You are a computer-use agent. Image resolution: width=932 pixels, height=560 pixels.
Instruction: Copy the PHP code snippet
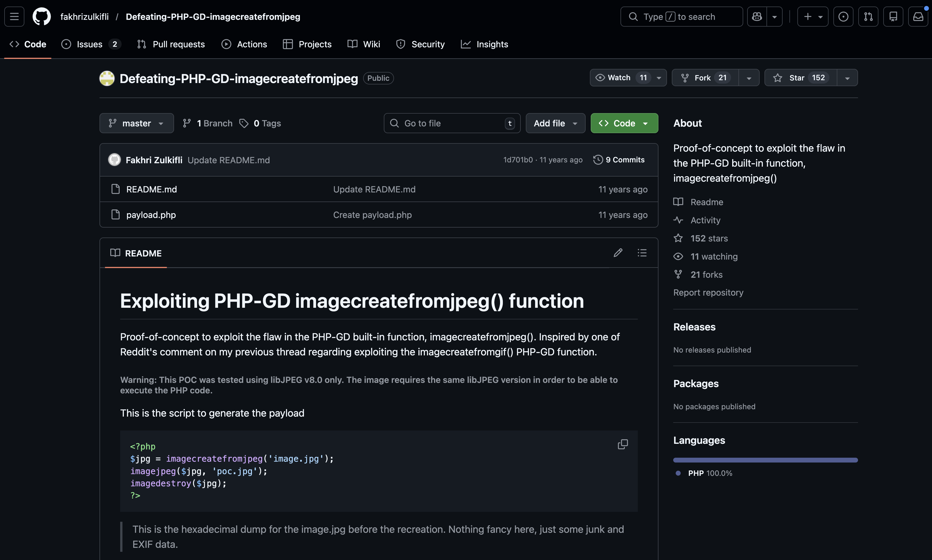tap(622, 444)
